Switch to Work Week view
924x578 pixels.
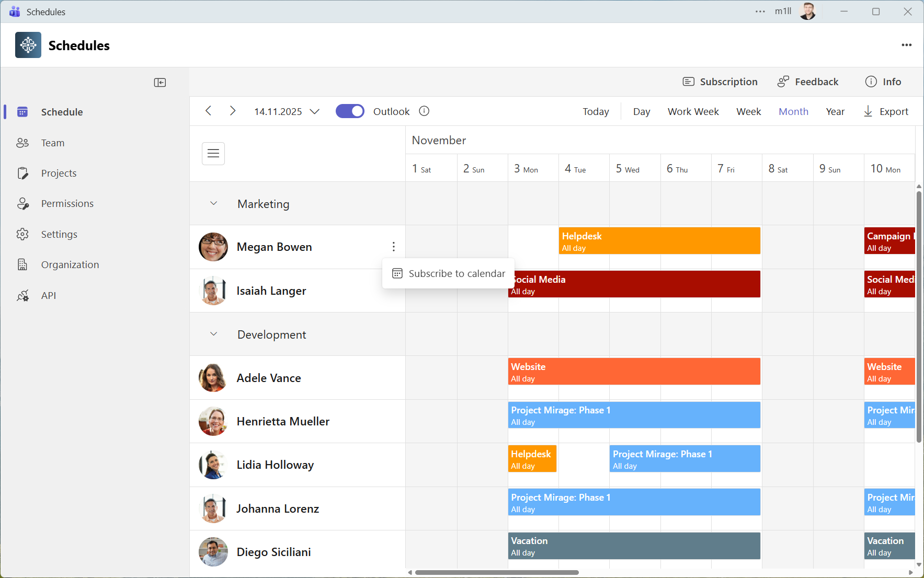tap(693, 112)
